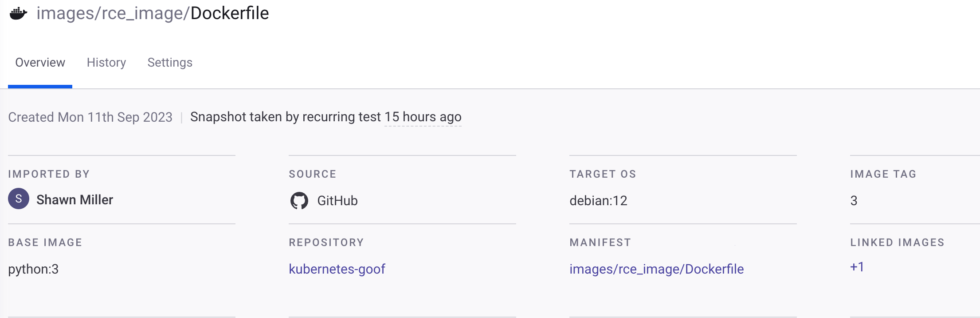Screen dimensions: 980x318
Task: Click the GitHub logo icon
Action: coord(299,201)
